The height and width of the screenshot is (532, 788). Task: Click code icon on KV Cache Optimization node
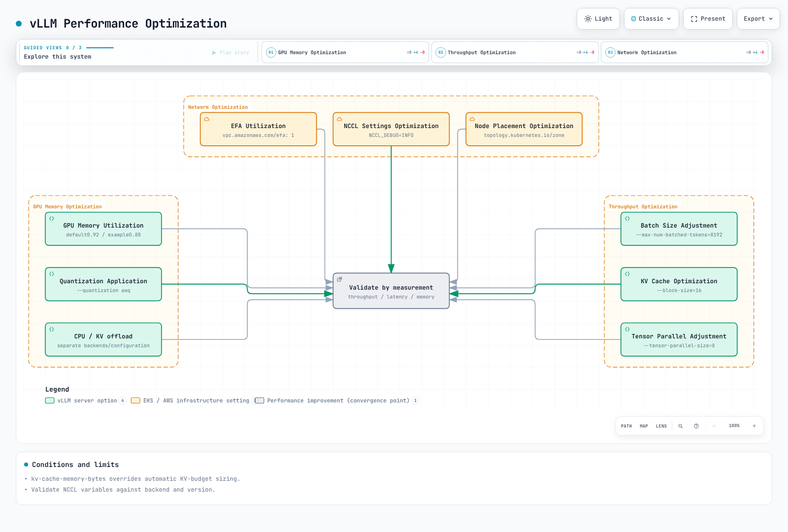point(627,274)
